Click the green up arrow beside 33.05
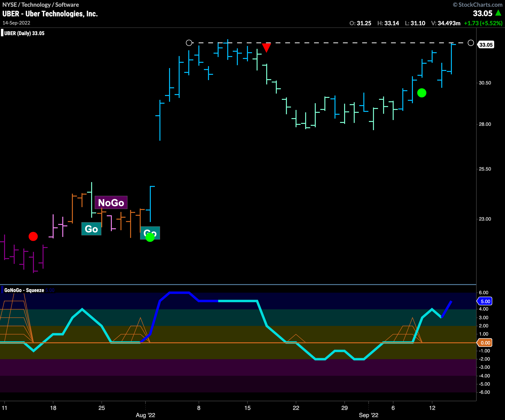This screenshot has width=505, height=420. 498,13
